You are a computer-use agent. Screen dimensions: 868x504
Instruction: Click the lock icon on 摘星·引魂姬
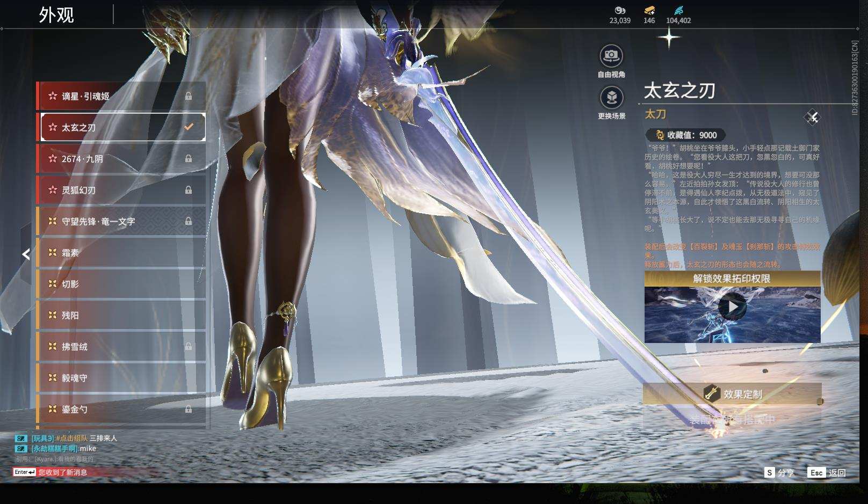click(189, 96)
